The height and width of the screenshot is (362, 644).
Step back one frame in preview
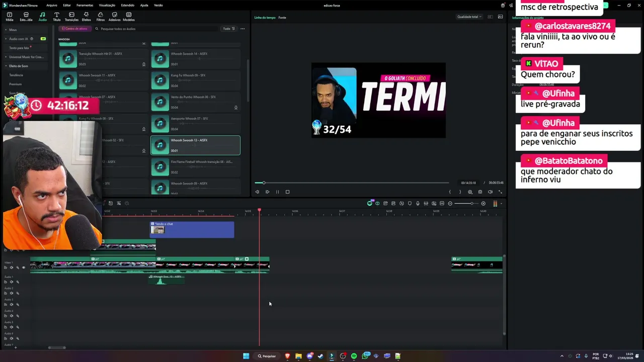[257, 192]
